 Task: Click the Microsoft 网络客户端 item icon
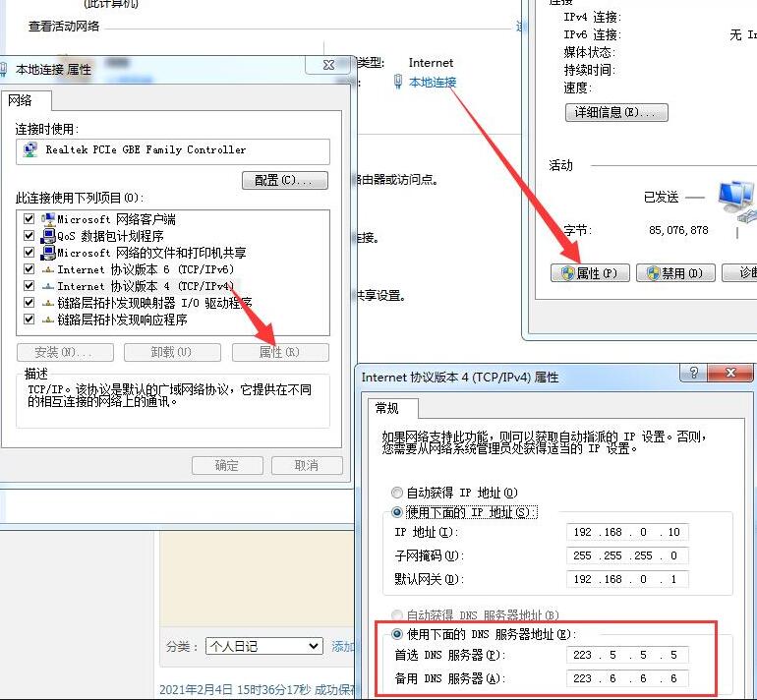coord(47,219)
